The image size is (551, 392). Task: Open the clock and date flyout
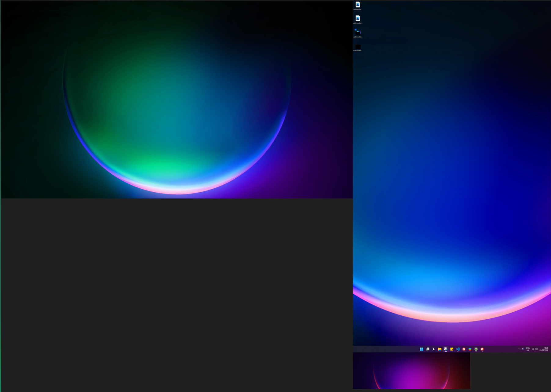(x=544, y=349)
